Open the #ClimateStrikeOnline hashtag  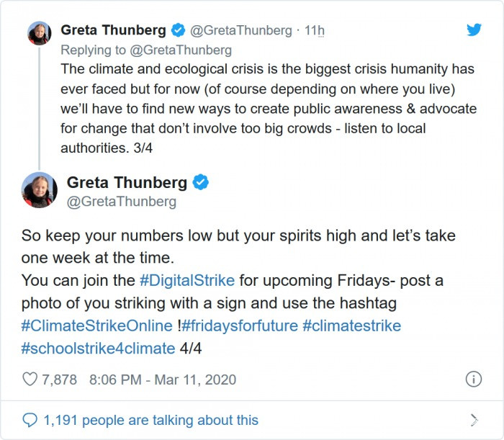pos(97,325)
